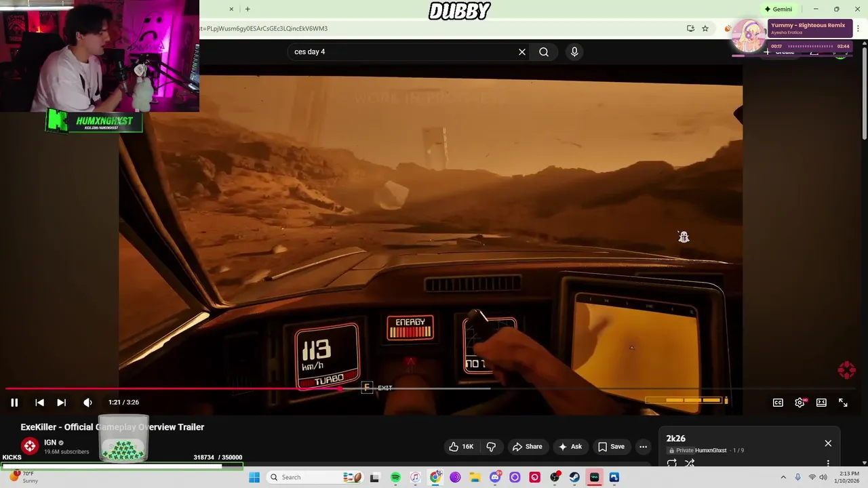Screen dimensions: 868x488
Task: Open Wi-Fi network settings in tray
Action: click(812, 477)
